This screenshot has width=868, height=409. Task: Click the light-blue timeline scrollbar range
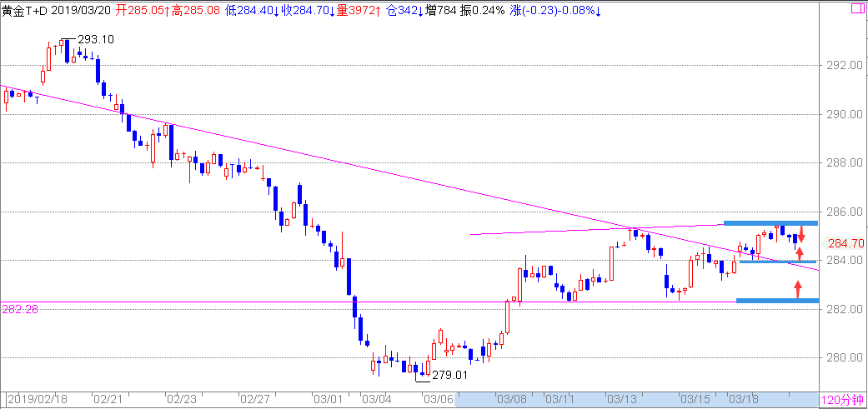pyautogui.click(x=635, y=400)
